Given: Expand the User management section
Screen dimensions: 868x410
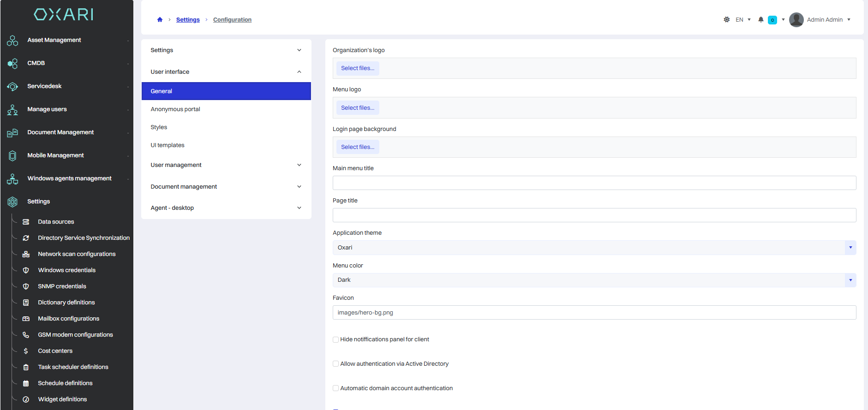Looking at the screenshot, I should click(x=226, y=165).
